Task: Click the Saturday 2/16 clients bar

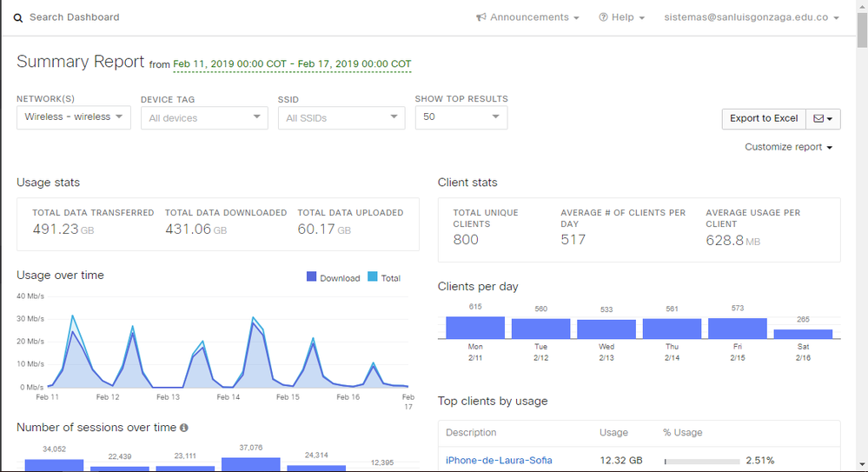Action: pos(803,334)
